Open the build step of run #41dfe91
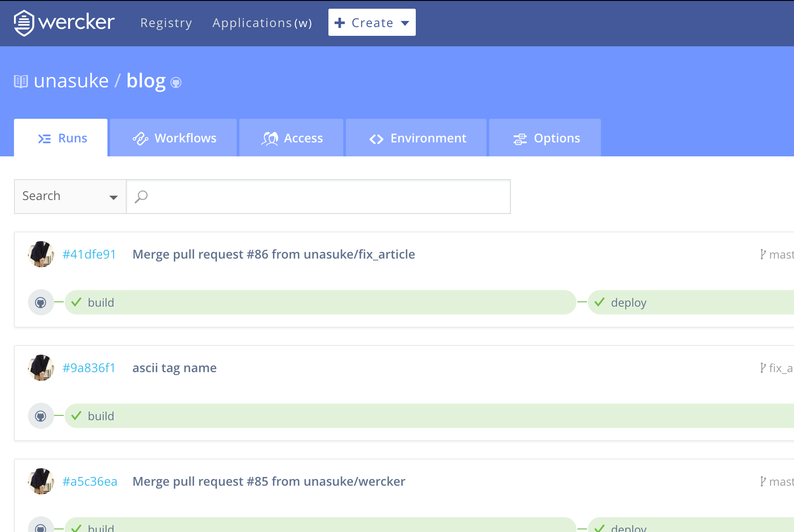Viewport: 794px width, 532px height. pos(321,302)
